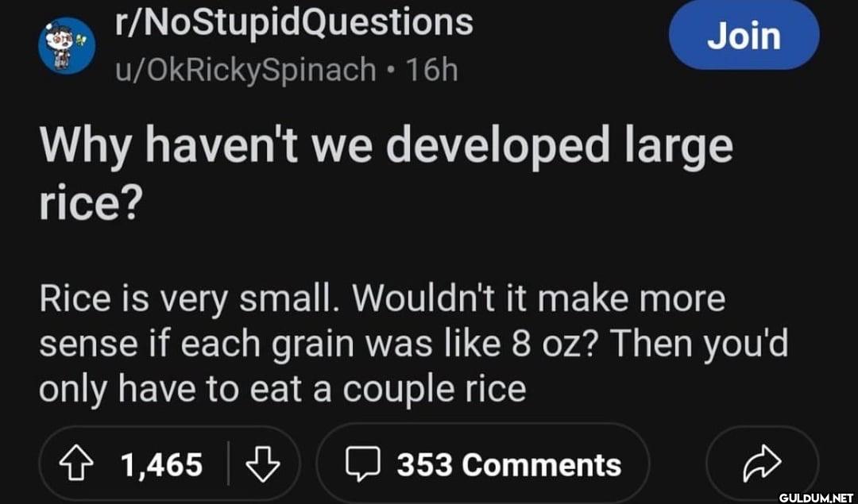858x504 pixels.
Task: Click "only have to eat a couple rice"
Action: (x=282, y=389)
